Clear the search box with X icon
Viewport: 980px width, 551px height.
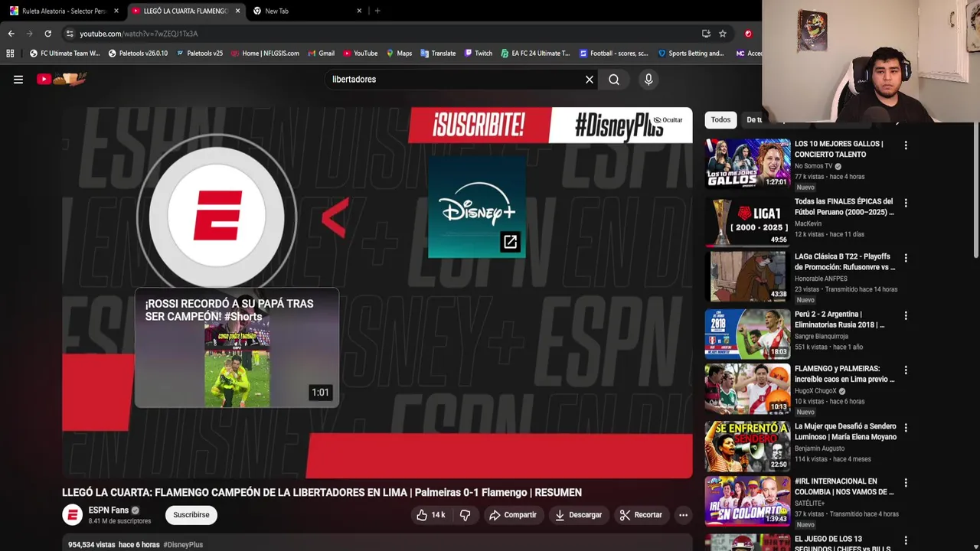pyautogui.click(x=590, y=79)
